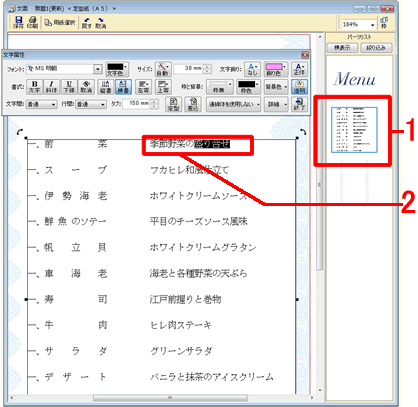Open the 詳細 details dropdown

tap(276, 104)
